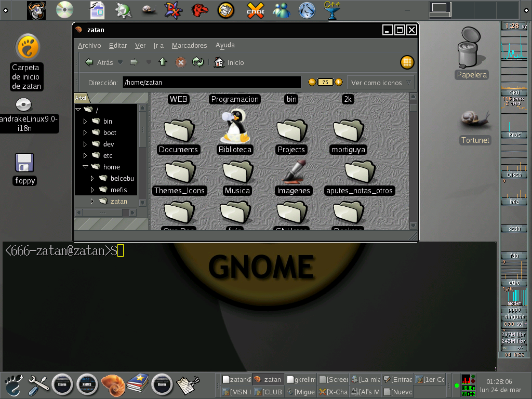
Task: Collapse the root / tree node
Action: 78,110
